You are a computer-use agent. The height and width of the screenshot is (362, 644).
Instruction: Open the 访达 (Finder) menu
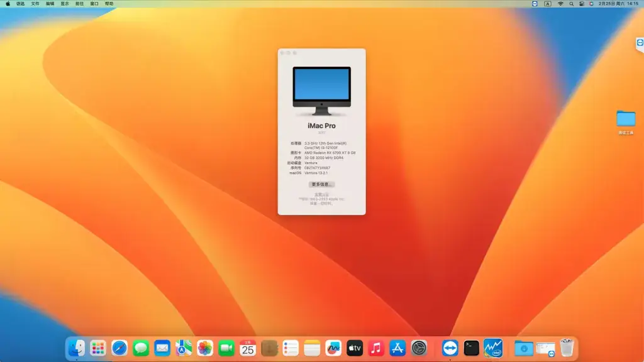click(x=21, y=4)
